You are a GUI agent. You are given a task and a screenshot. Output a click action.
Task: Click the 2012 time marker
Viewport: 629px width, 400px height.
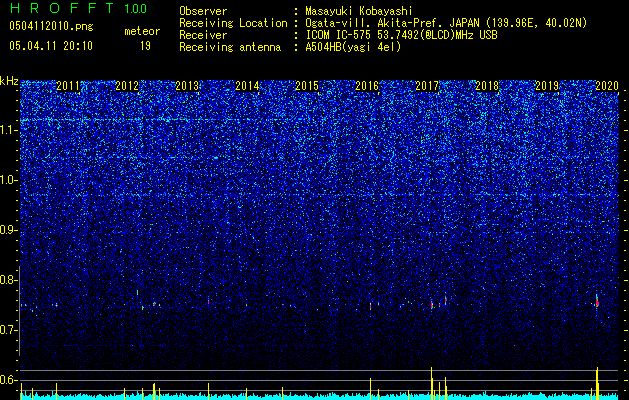[x=127, y=86]
